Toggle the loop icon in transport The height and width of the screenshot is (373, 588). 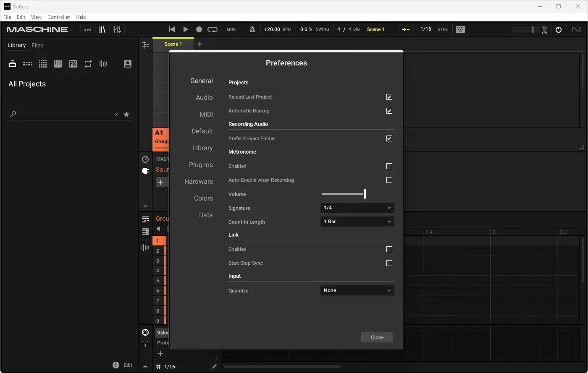[x=213, y=29]
